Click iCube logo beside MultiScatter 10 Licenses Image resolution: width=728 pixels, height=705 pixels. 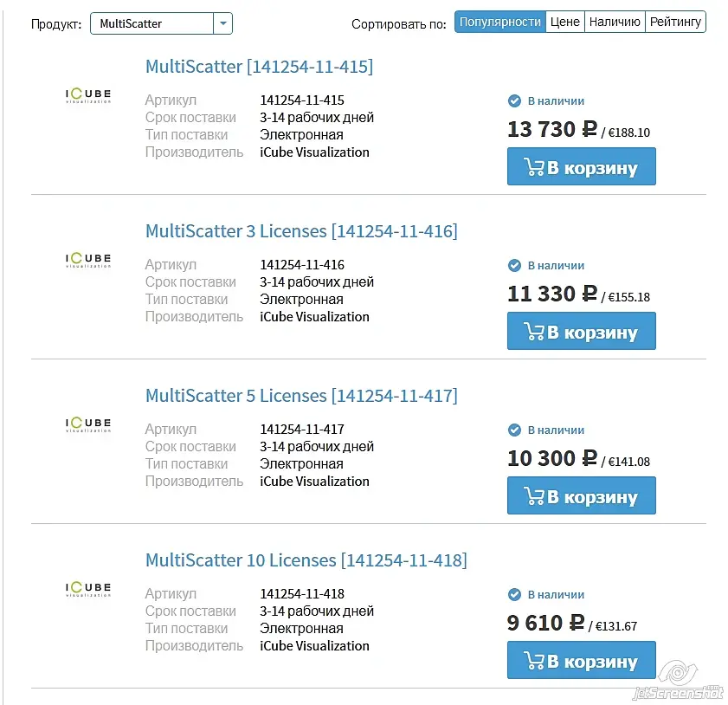[x=88, y=589]
